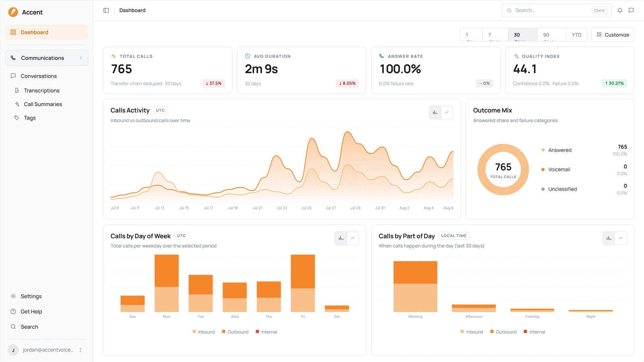Click the 8.05% decrease badge
This screenshot has height=362, width=644.
point(347,83)
